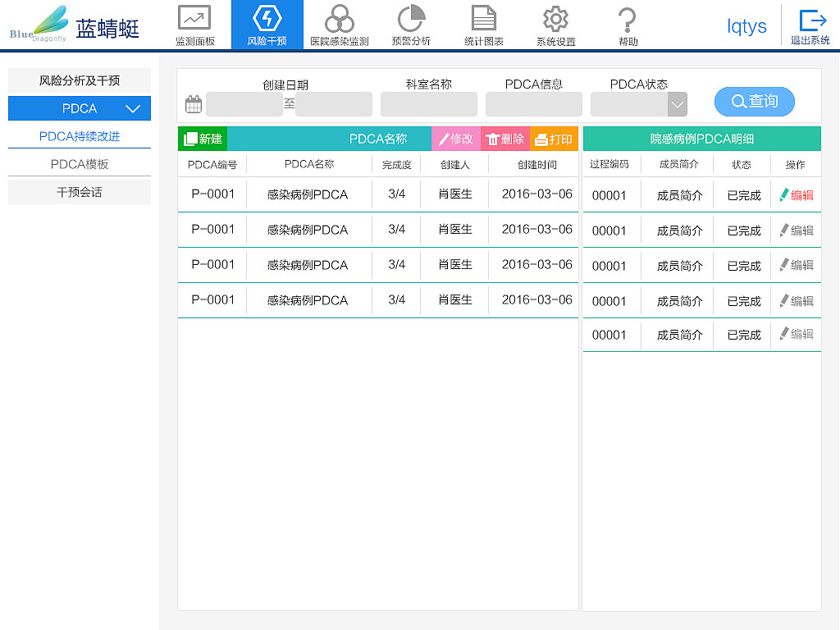Edit the first 00001 row with red 编辑
Image resolution: width=840 pixels, height=630 pixels.
(797, 195)
